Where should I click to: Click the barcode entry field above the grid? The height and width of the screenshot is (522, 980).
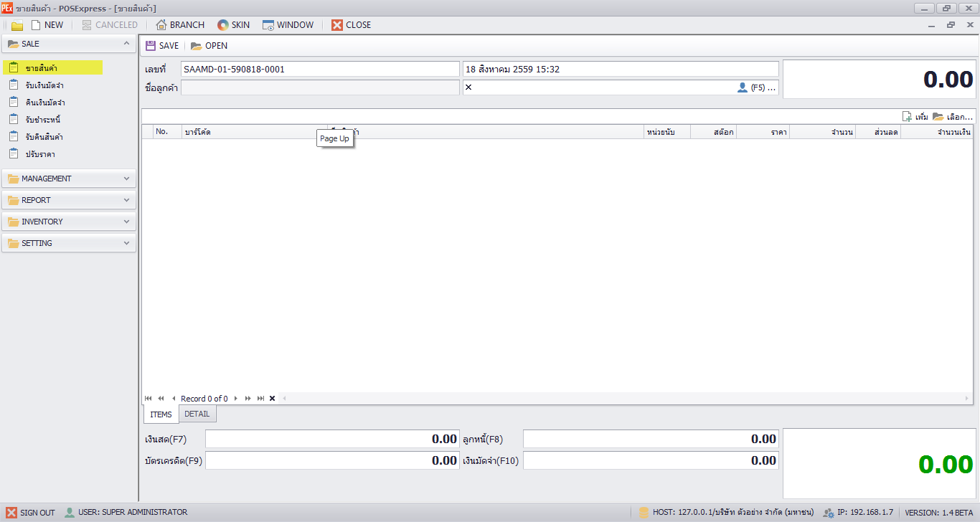coord(520,116)
